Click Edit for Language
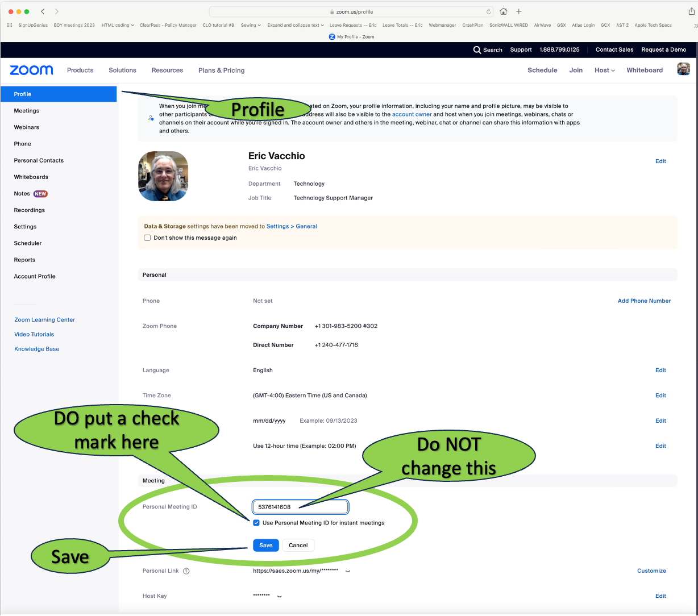 pos(660,371)
